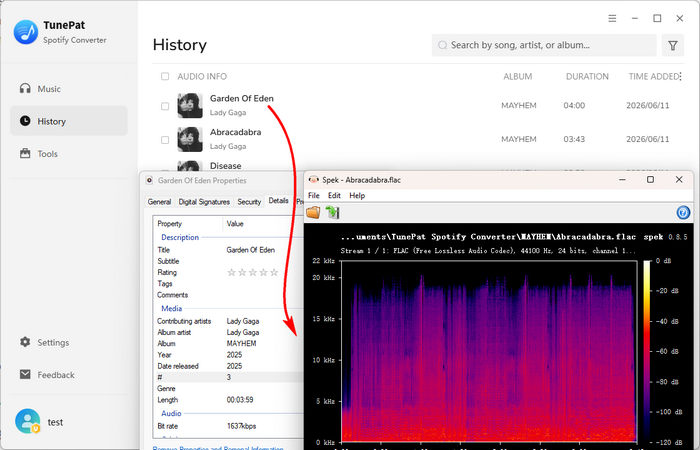Click Spek save spectrogram icon
The width and height of the screenshot is (700, 450).
[x=332, y=212]
